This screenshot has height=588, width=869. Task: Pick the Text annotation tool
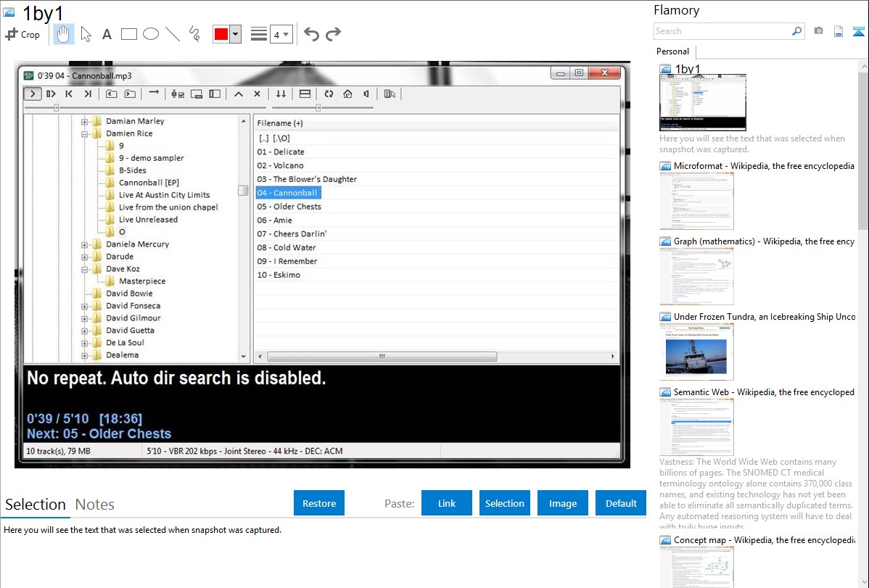[x=107, y=34]
